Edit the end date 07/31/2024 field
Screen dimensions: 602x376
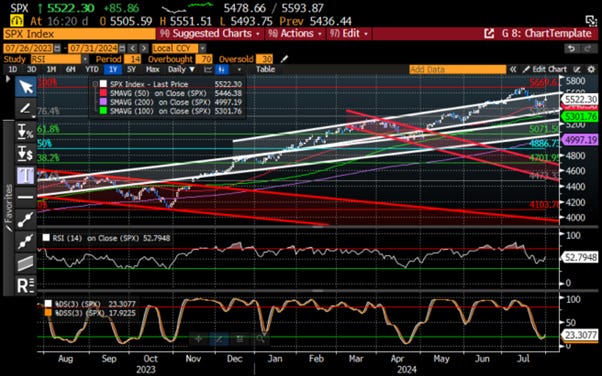93,48
